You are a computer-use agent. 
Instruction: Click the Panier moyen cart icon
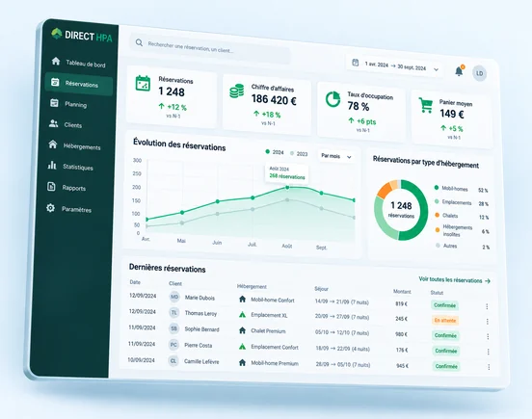click(x=426, y=105)
